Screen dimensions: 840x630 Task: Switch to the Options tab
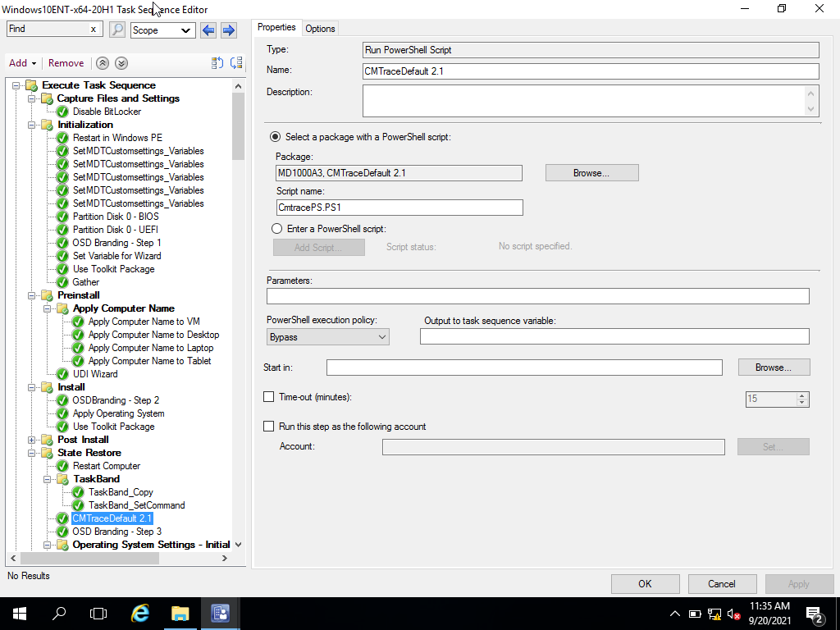click(319, 27)
